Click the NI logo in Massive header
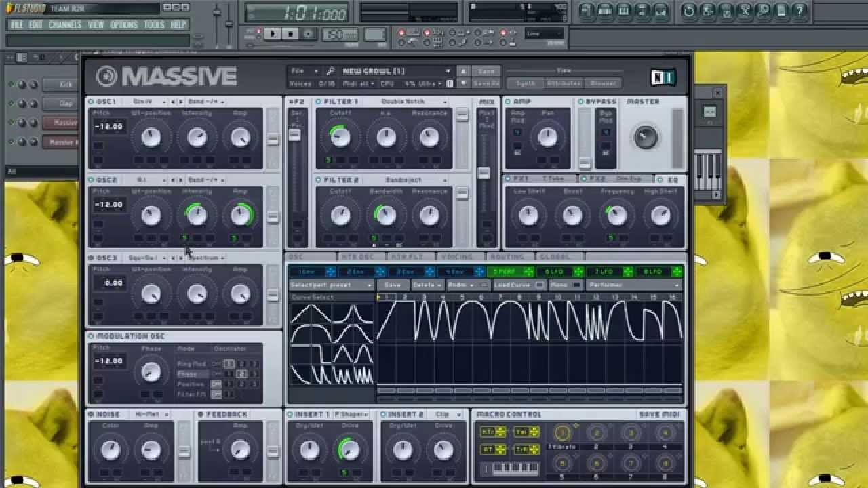The image size is (868, 488). pyautogui.click(x=663, y=77)
